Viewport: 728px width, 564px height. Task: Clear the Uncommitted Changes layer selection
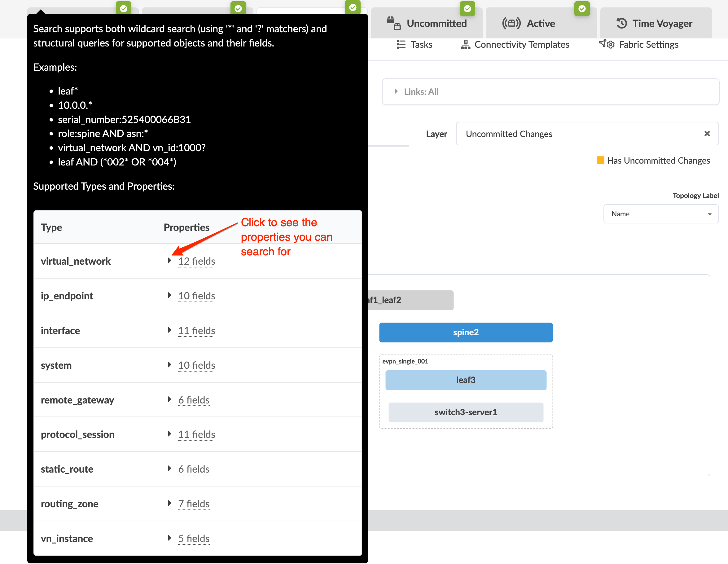(x=707, y=134)
